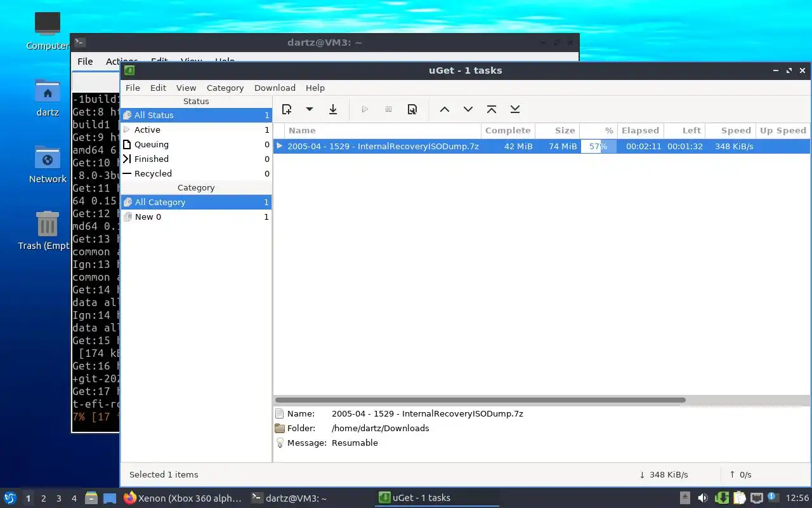This screenshot has height=508, width=812.
Task: Sort by the Size column header
Action: (x=558, y=130)
